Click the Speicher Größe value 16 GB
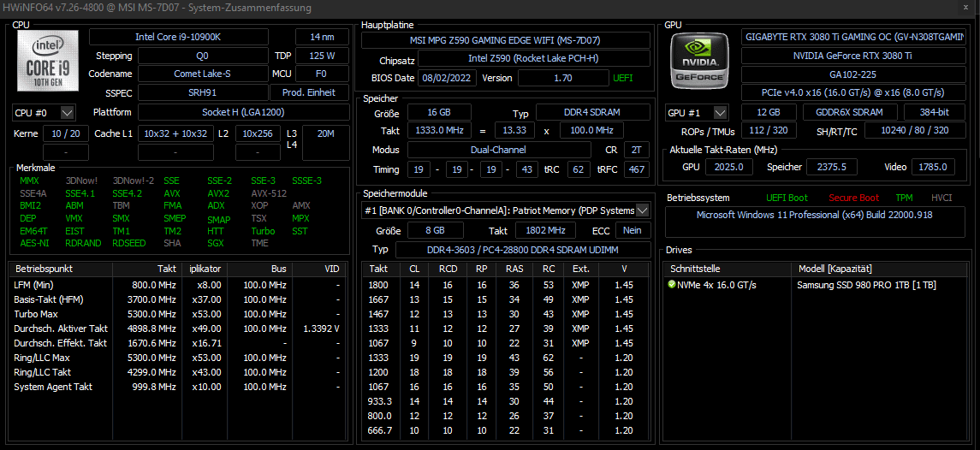980x450 pixels. (439, 113)
